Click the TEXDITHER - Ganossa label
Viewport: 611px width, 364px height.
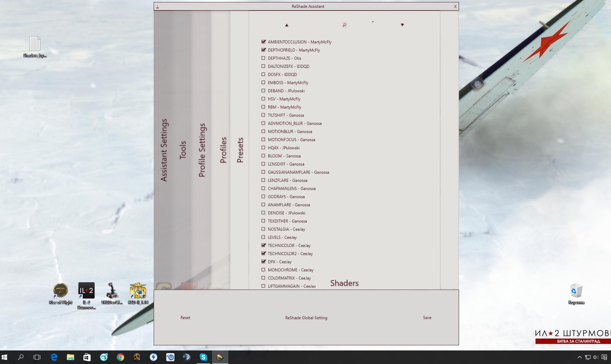(x=287, y=221)
